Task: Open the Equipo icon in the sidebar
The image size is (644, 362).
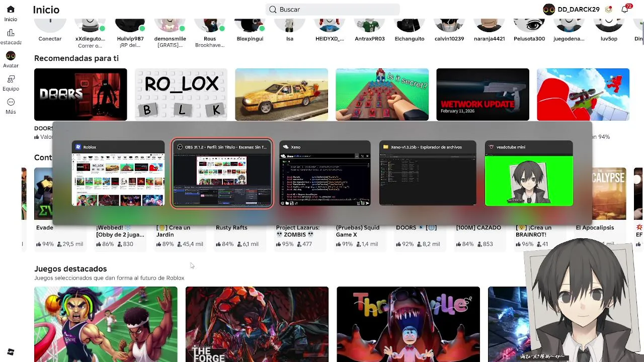Action: [x=11, y=79]
